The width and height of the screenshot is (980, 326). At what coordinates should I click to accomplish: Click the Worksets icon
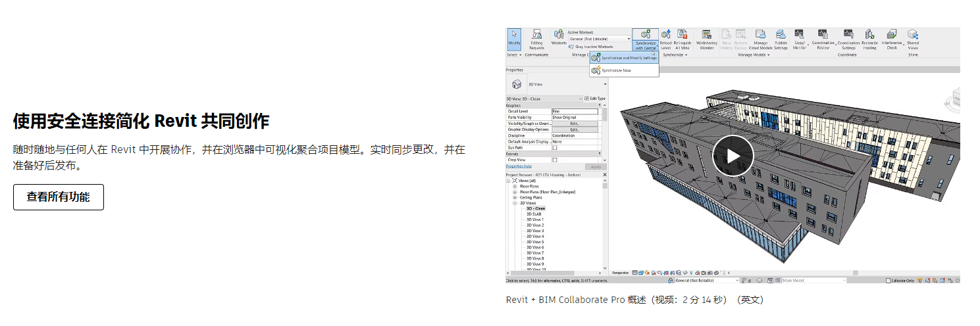pyautogui.click(x=559, y=37)
